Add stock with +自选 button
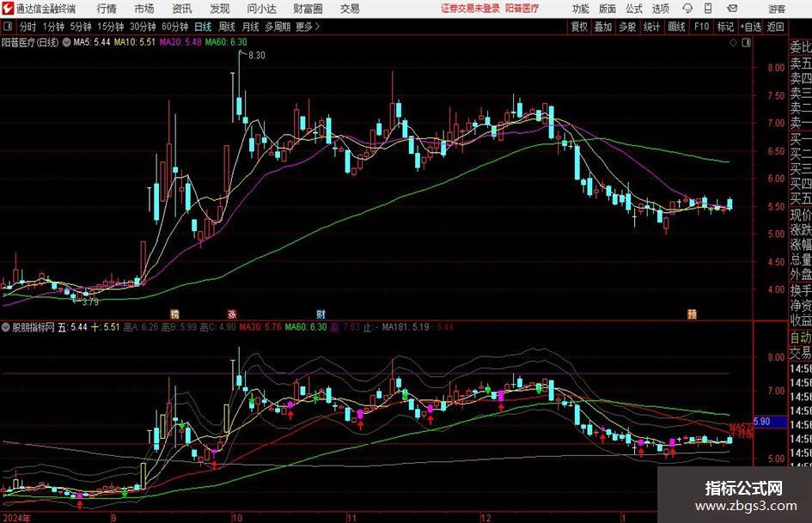 [x=750, y=27]
